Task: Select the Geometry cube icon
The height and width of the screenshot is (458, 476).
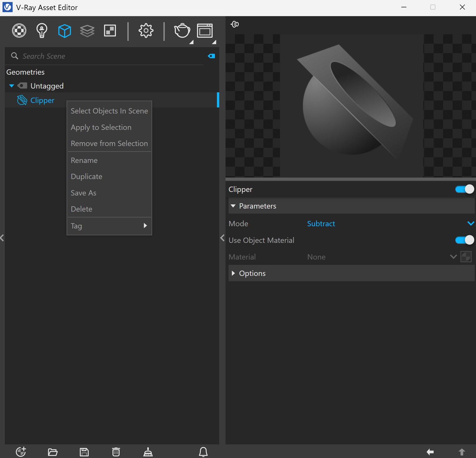Action: click(65, 31)
